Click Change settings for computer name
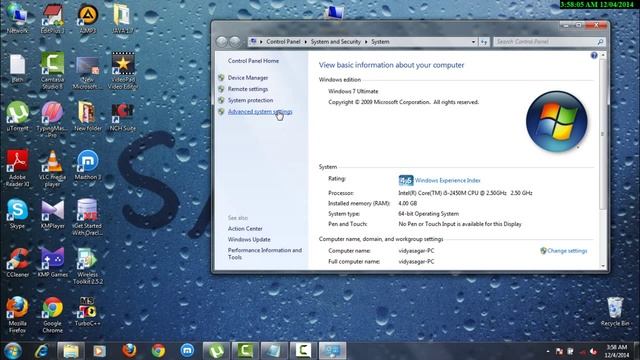640x360 pixels. click(567, 251)
